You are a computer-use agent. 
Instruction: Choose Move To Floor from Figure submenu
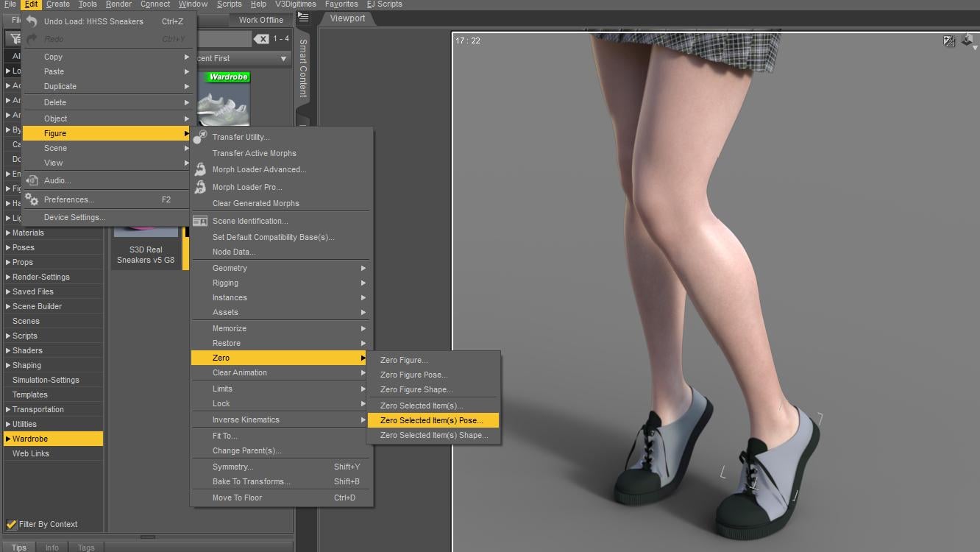pyautogui.click(x=237, y=498)
